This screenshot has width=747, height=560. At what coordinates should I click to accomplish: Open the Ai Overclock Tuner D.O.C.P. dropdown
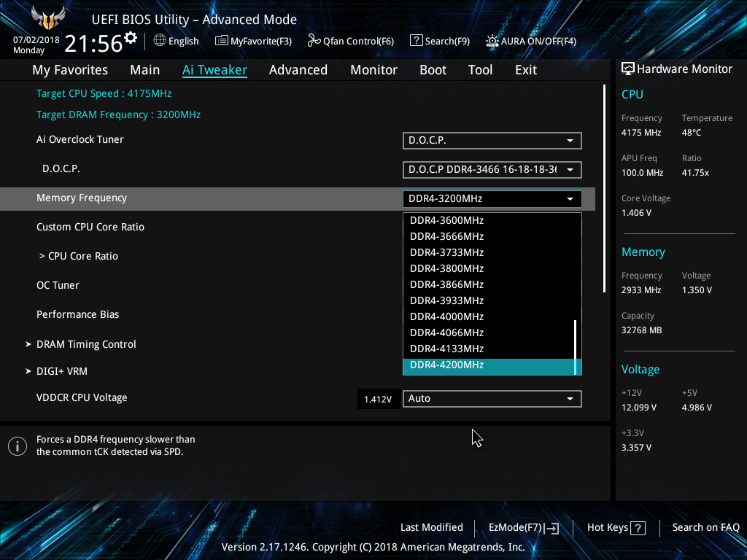[492, 141]
